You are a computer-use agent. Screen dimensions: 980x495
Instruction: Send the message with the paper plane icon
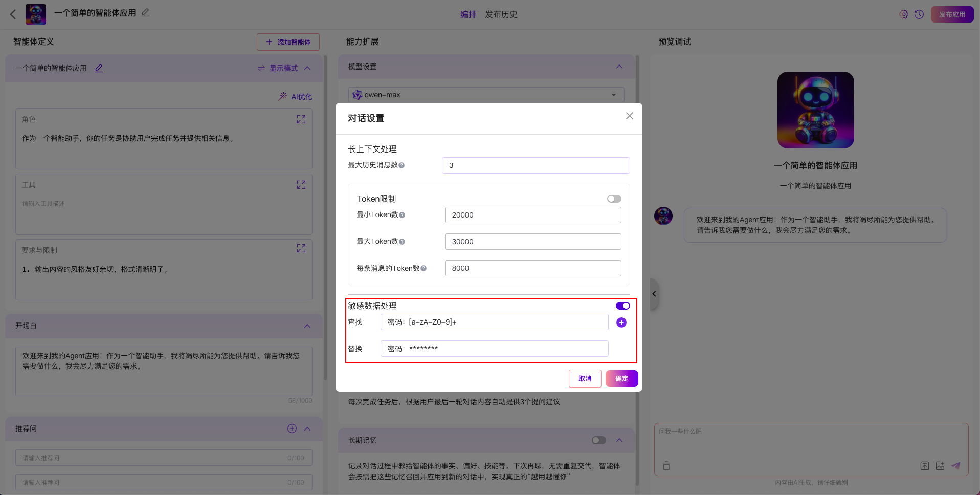pyautogui.click(x=955, y=466)
